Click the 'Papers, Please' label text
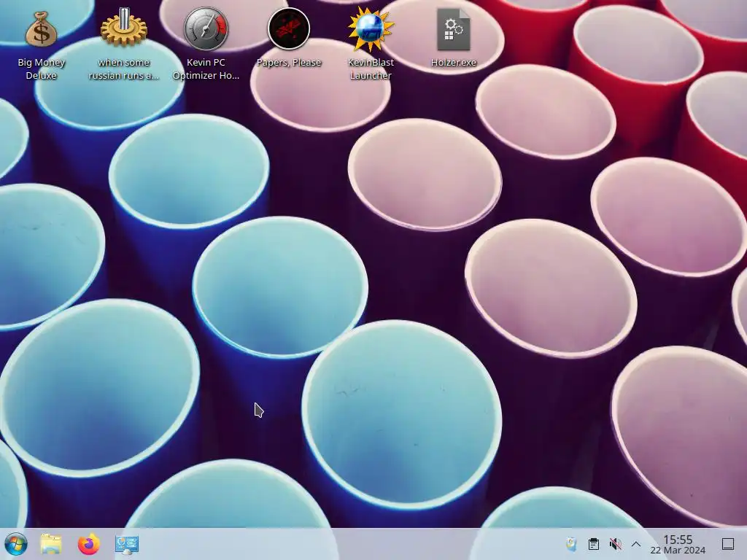747x560 pixels. click(289, 63)
